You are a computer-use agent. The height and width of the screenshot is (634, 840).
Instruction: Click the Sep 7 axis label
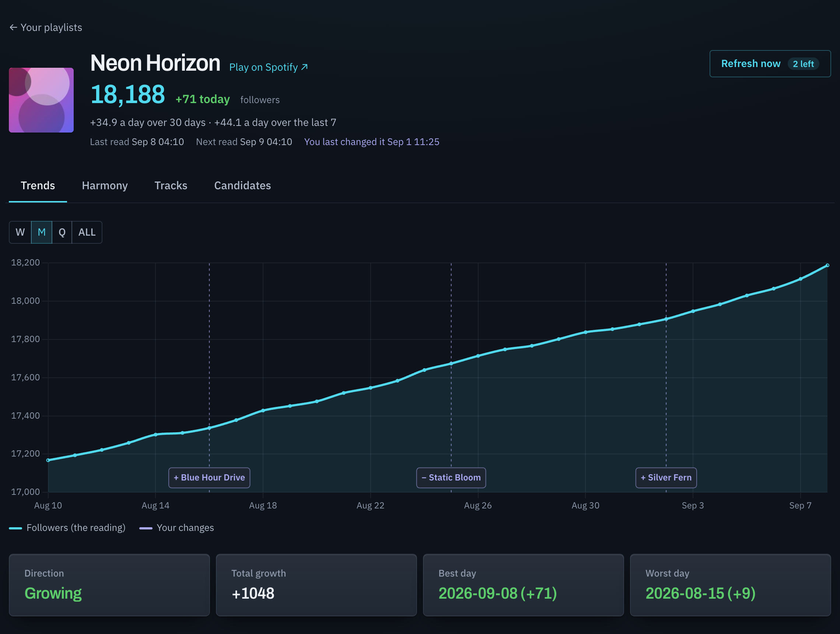(x=800, y=506)
